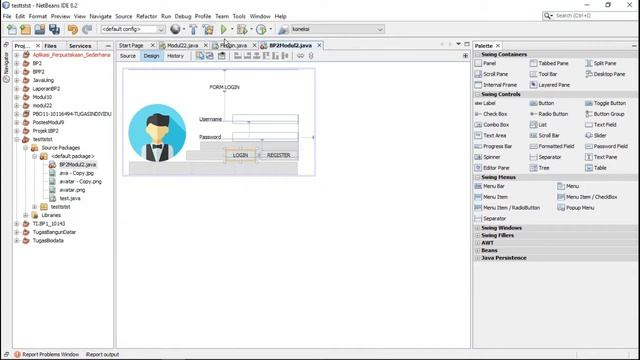The height and width of the screenshot is (360, 640).
Task: Click the Clean and Build icon
Action: [x=208, y=29]
